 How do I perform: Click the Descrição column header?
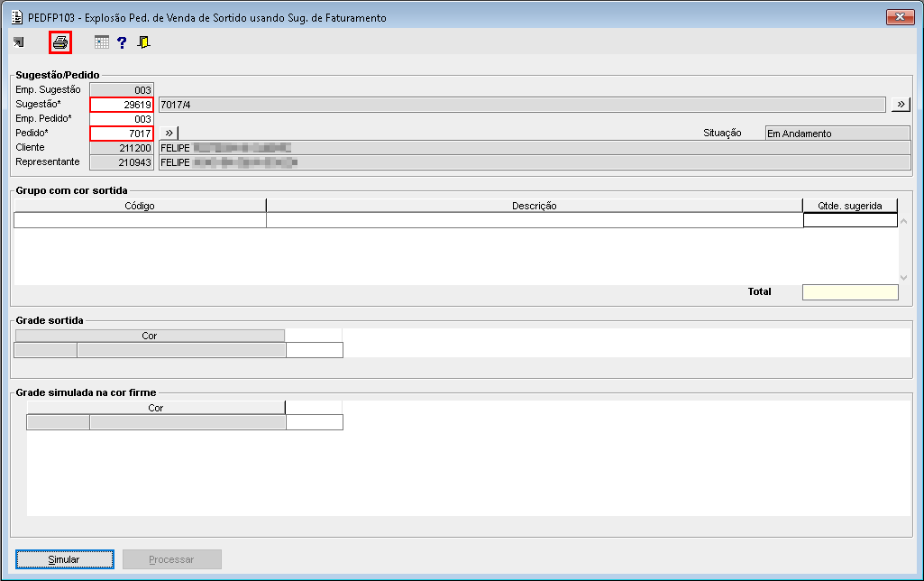[x=534, y=206]
